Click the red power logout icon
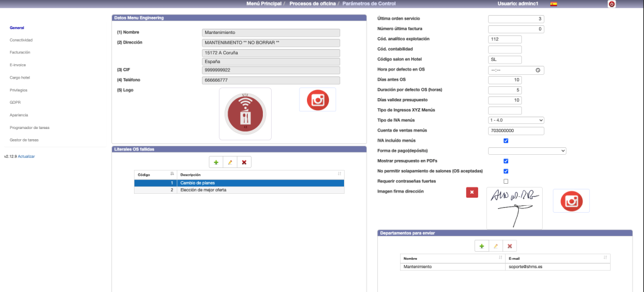Screen dimensions: 644x292 [x=611, y=4]
